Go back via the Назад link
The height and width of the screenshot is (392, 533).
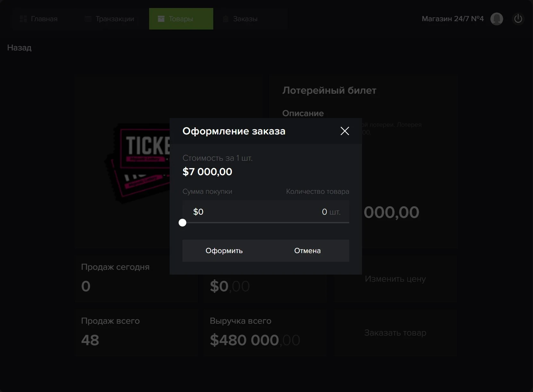(19, 48)
